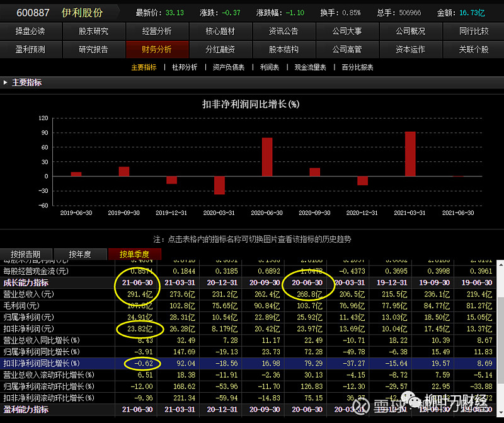Click the 168.62 rolling growth cell

pyautogui.click(x=184, y=386)
